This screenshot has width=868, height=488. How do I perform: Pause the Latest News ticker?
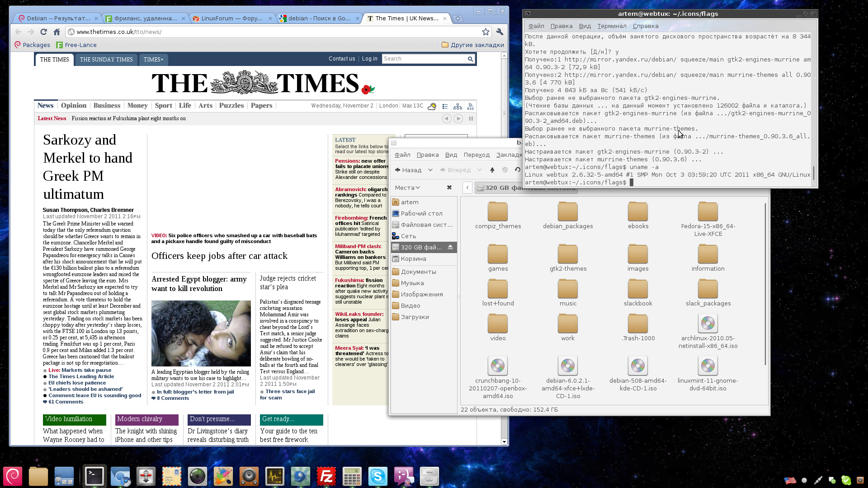(471, 118)
